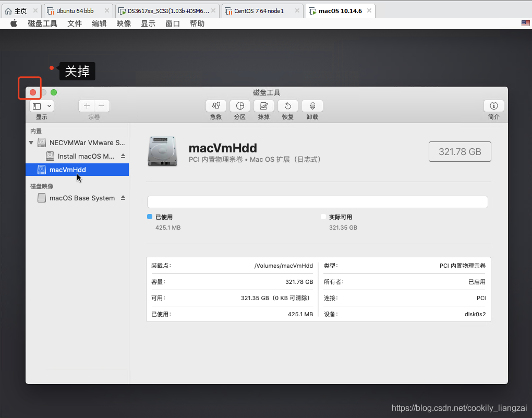The width and height of the screenshot is (532, 418).
Task: Click the 321.35 GB（0 KB 可清除） available value
Action: 276,298
